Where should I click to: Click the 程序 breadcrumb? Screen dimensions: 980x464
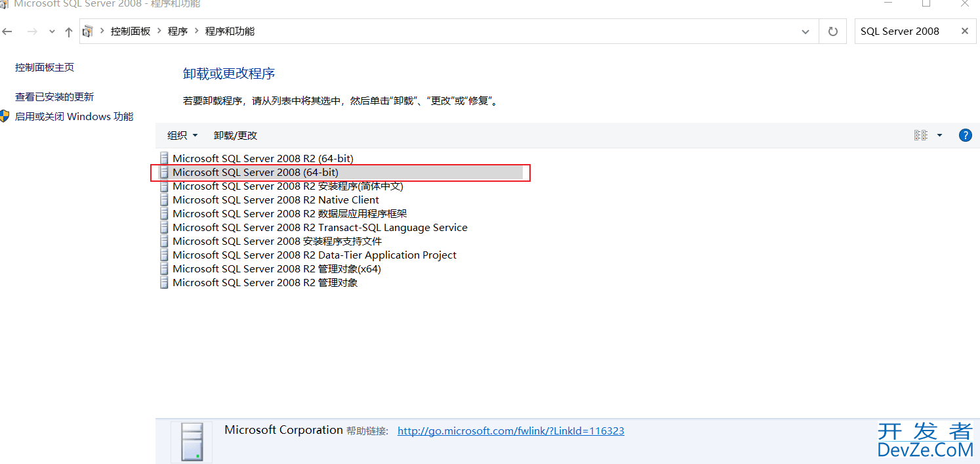point(178,32)
